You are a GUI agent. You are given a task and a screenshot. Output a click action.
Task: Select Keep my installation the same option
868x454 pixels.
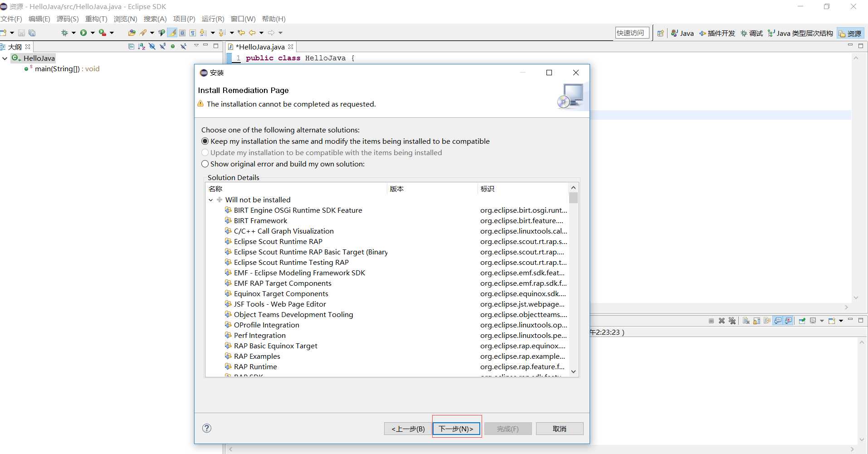[x=345, y=141]
